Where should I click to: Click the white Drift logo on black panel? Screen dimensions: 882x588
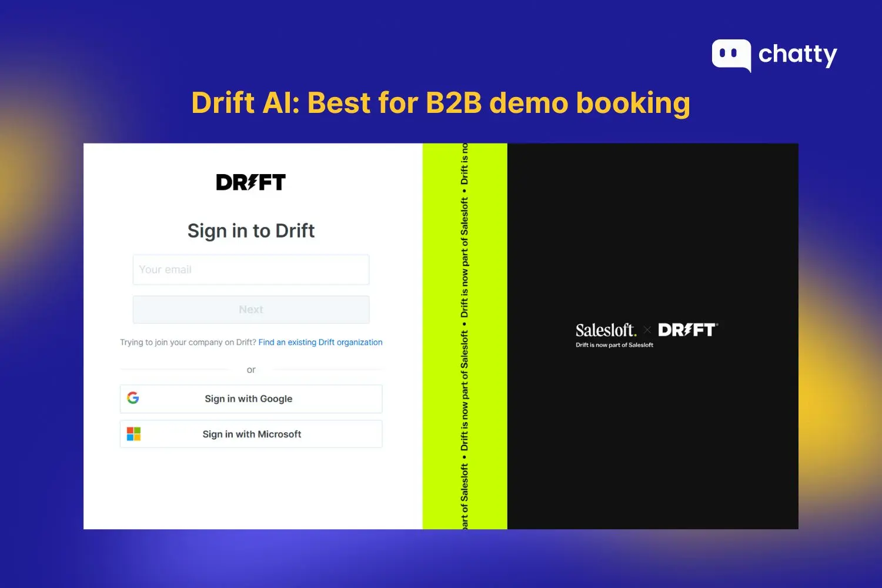click(688, 330)
